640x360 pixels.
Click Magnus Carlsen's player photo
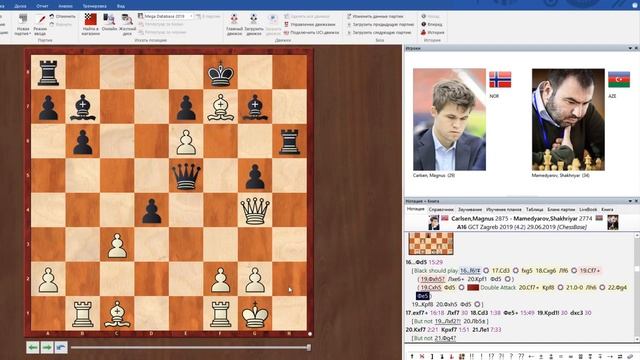pos(449,119)
